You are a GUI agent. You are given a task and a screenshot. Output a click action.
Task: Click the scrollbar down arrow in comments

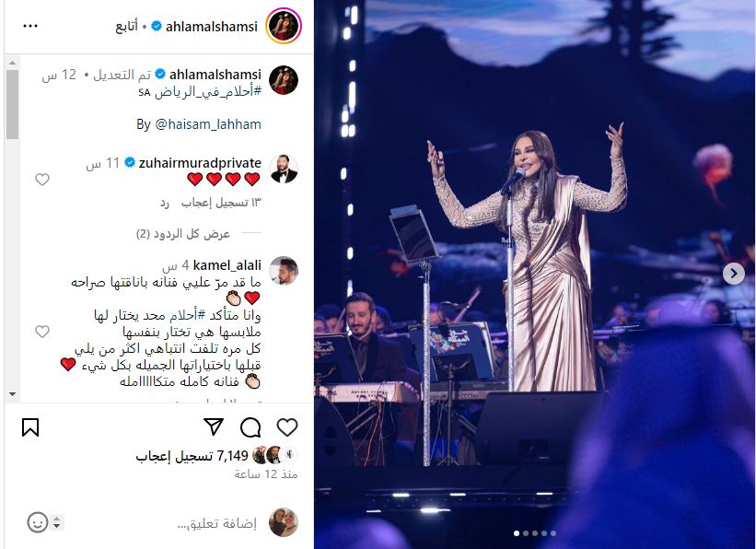pyautogui.click(x=13, y=394)
